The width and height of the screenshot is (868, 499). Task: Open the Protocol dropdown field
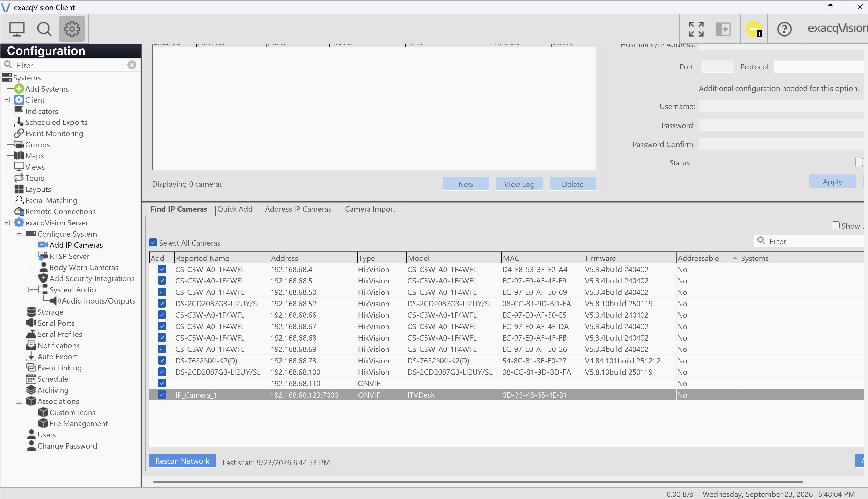819,66
